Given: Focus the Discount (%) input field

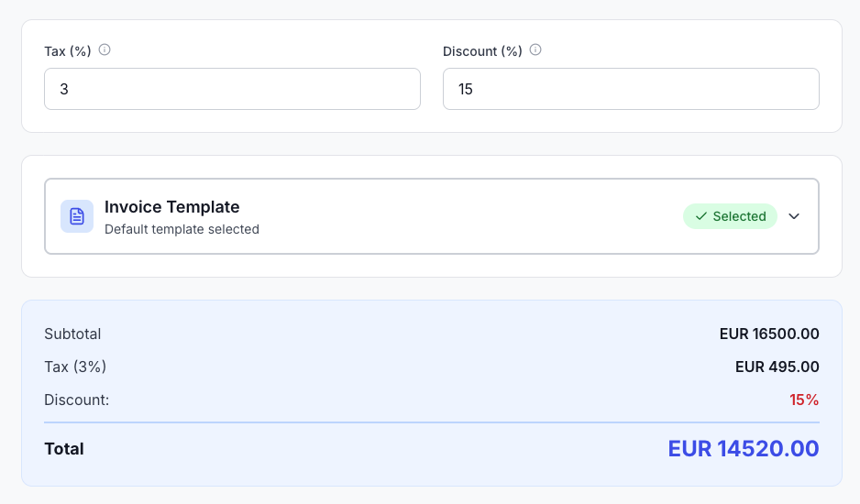Looking at the screenshot, I should click(x=631, y=90).
